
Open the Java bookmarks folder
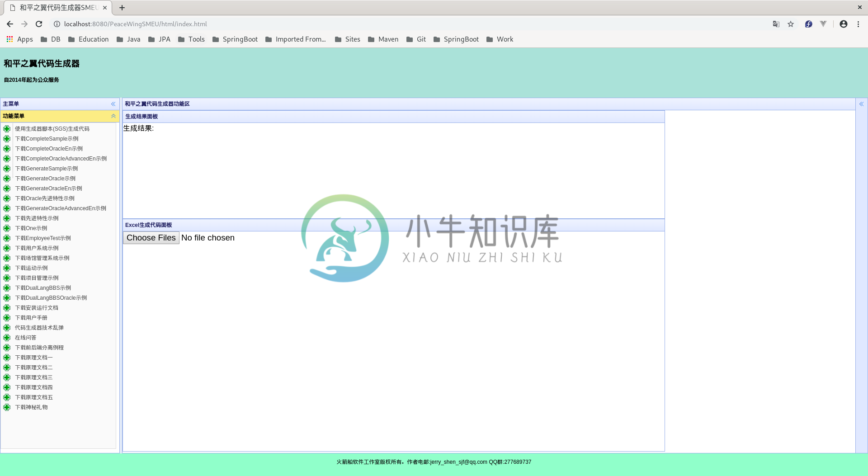click(x=128, y=39)
